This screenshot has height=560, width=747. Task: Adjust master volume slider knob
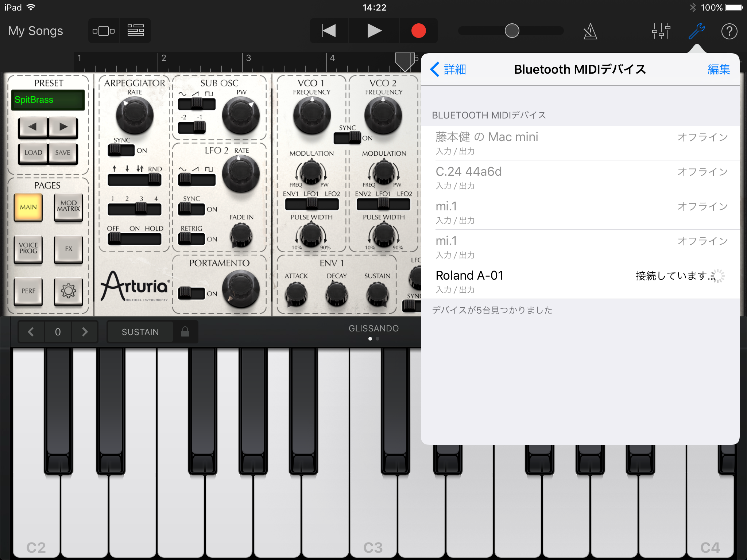[512, 31]
